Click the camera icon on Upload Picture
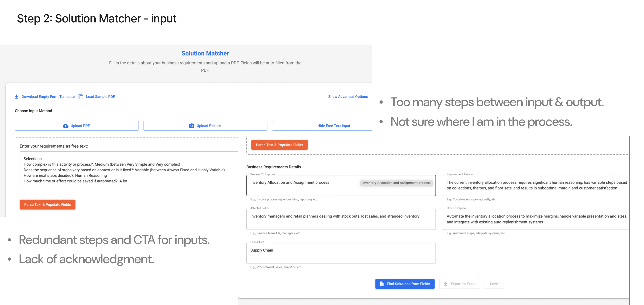This screenshot has height=305, width=644. [x=191, y=126]
